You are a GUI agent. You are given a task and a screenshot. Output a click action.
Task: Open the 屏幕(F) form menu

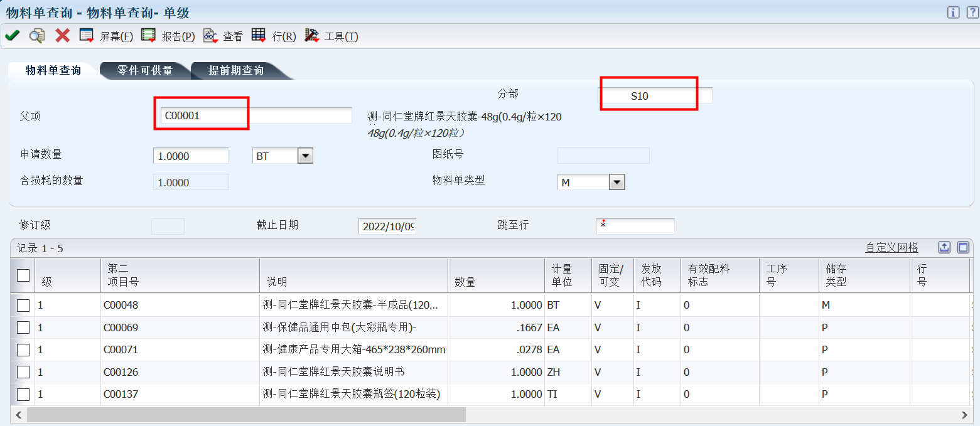[x=107, y=36]
